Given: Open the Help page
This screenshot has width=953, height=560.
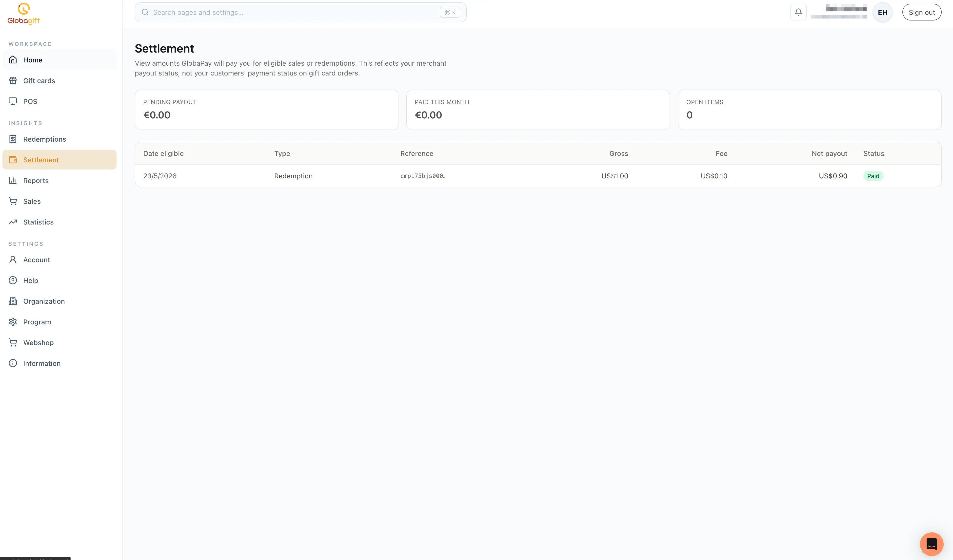Looking at the screenshot, I should 59,280.
